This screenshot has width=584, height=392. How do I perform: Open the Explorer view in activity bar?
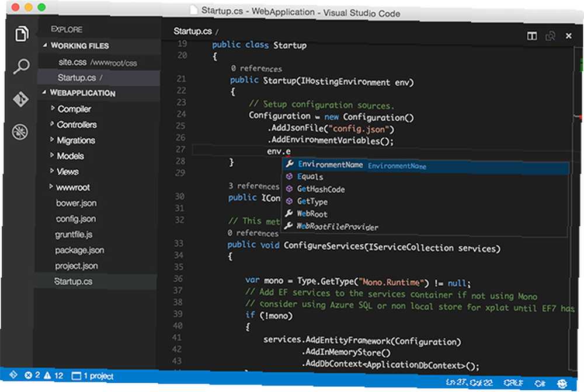pos(22,34)
